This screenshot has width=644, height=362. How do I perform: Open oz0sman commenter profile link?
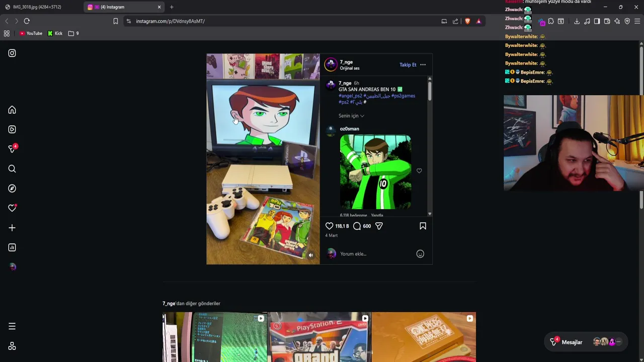349,129
